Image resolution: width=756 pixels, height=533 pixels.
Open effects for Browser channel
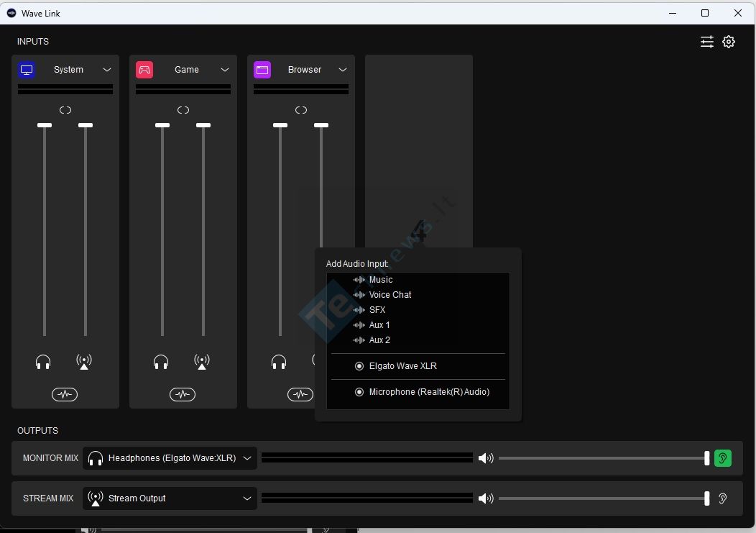pyautogui.click(x=300, y=394)
